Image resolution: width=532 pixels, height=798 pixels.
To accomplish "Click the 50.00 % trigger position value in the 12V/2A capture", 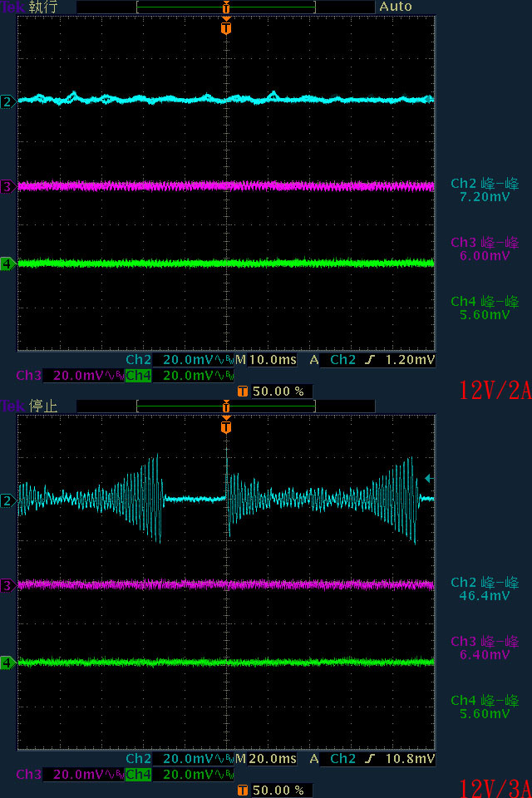I will [x=278, y=392].
